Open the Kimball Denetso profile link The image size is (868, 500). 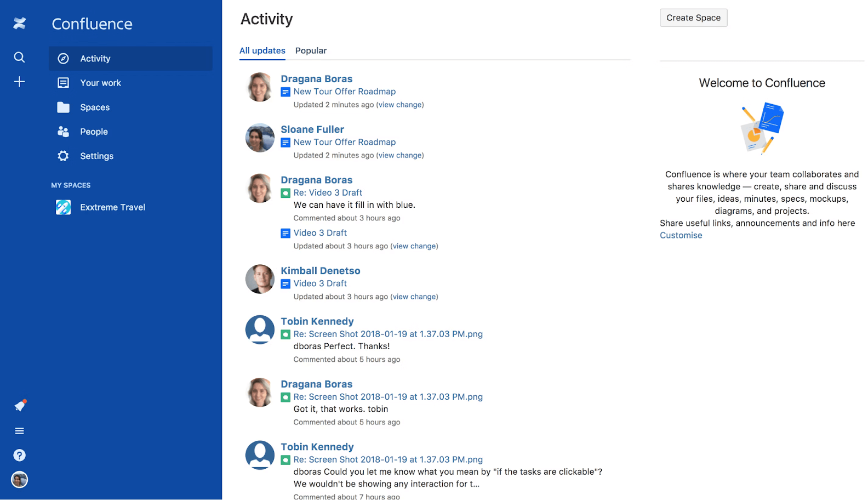tap(321, 271)
